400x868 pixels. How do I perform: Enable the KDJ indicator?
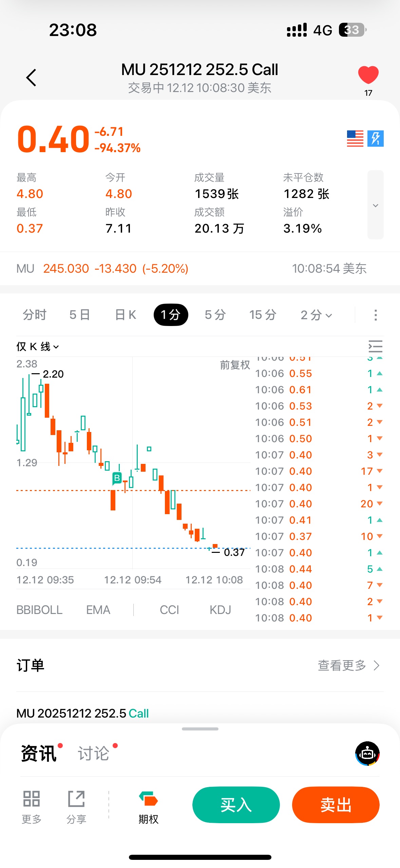click(x=220, y=610)
